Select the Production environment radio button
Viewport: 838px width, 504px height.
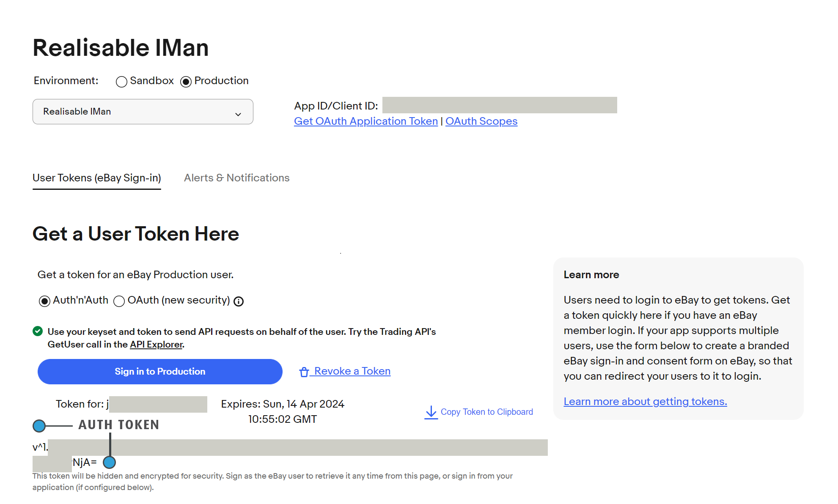tap(186, 82)
